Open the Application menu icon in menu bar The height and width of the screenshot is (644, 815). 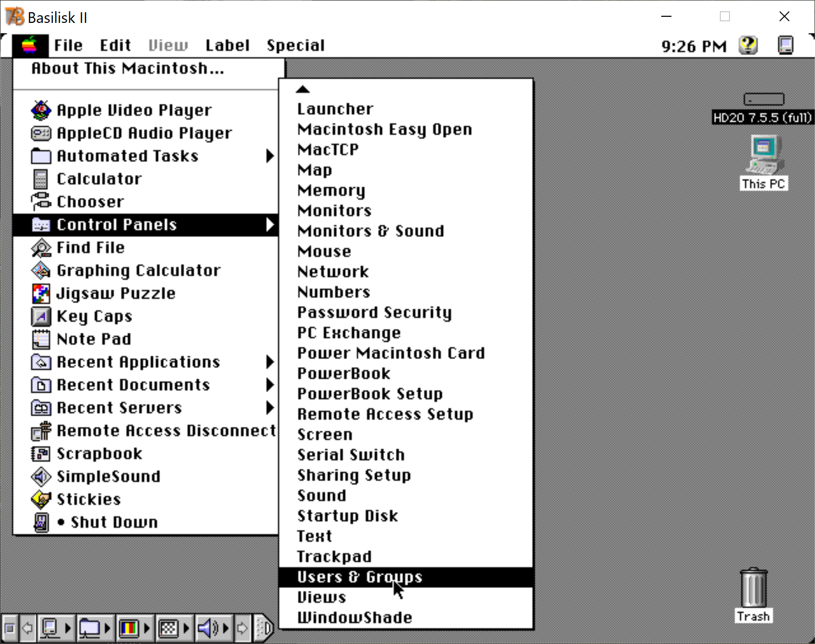785,46
